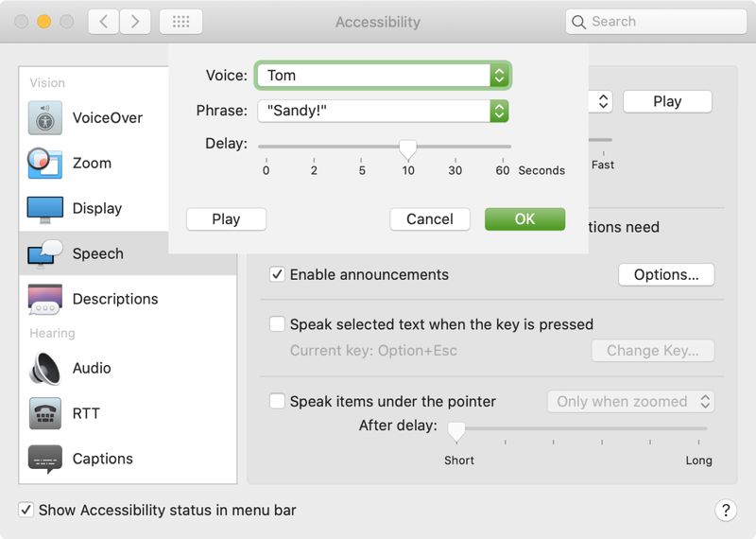Open help with the question mark

(x=726, y=510)
